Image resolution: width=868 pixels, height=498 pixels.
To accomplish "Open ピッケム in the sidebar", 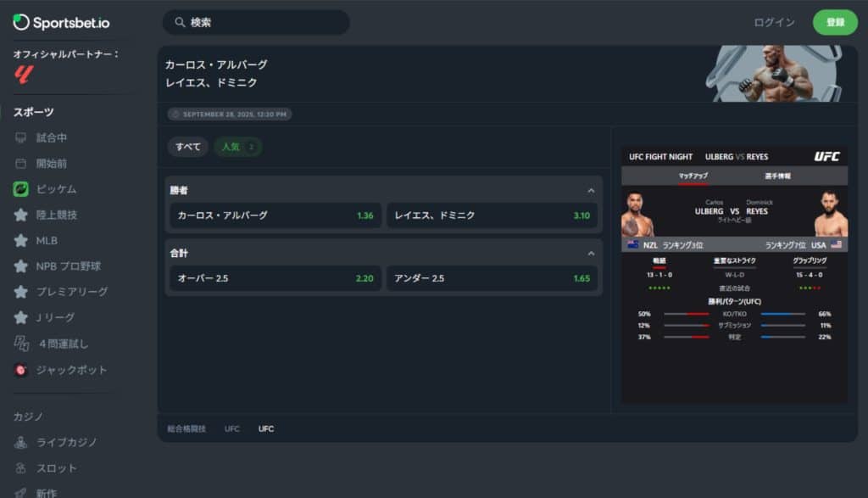I will pyautogui.click(x=56, y=189).
